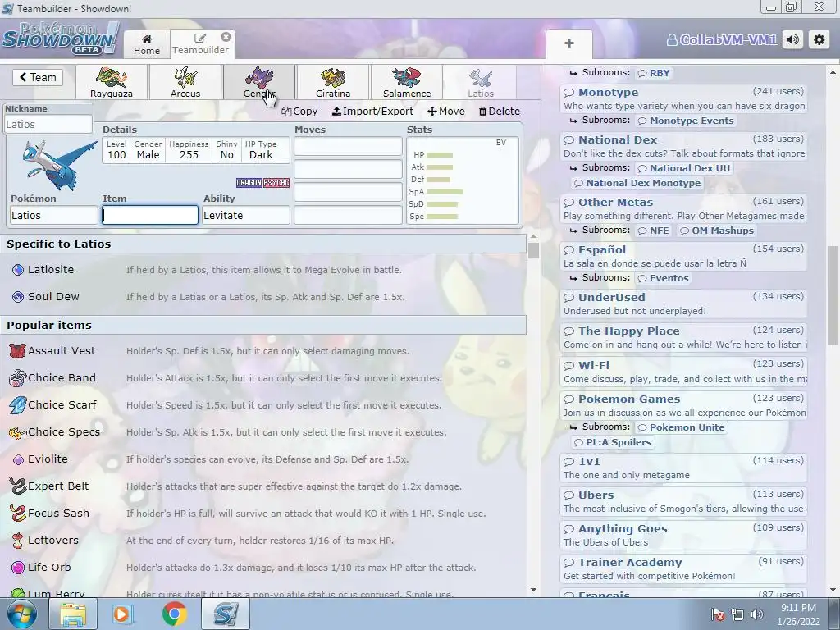Open the Details Level 100 field
The height and width of the screenshot is (630, 840).
pyautogui.click(x=116, y=150)
